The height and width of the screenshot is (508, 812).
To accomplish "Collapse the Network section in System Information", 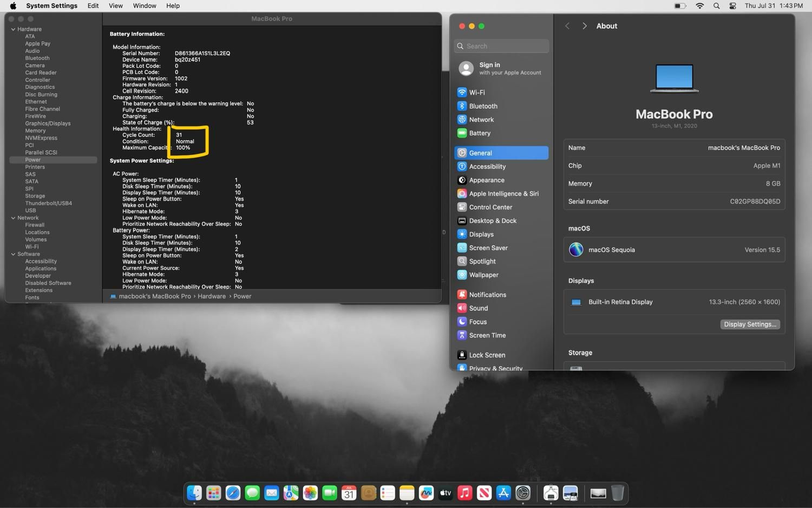I will click(13, 218).
